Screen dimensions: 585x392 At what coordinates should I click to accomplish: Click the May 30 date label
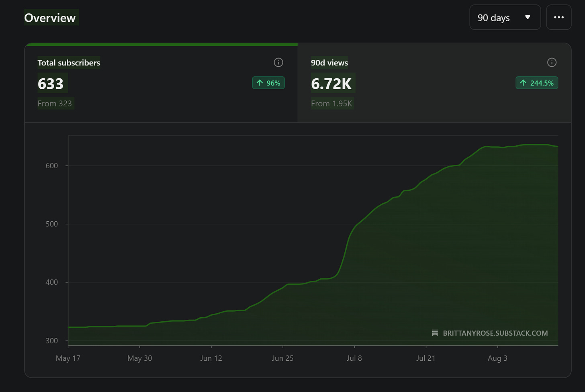coord(140,358)
